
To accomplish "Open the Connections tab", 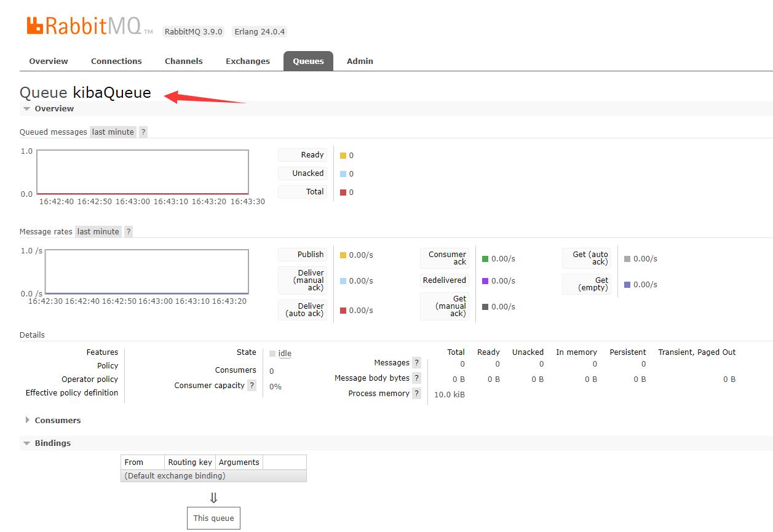I will [x=116, y=62].
